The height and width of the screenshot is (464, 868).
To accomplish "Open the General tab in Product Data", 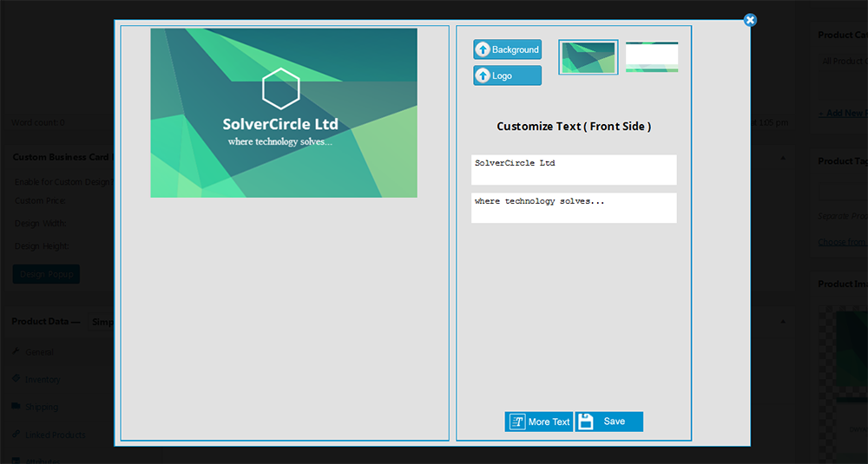I will [x=39, y=352].
